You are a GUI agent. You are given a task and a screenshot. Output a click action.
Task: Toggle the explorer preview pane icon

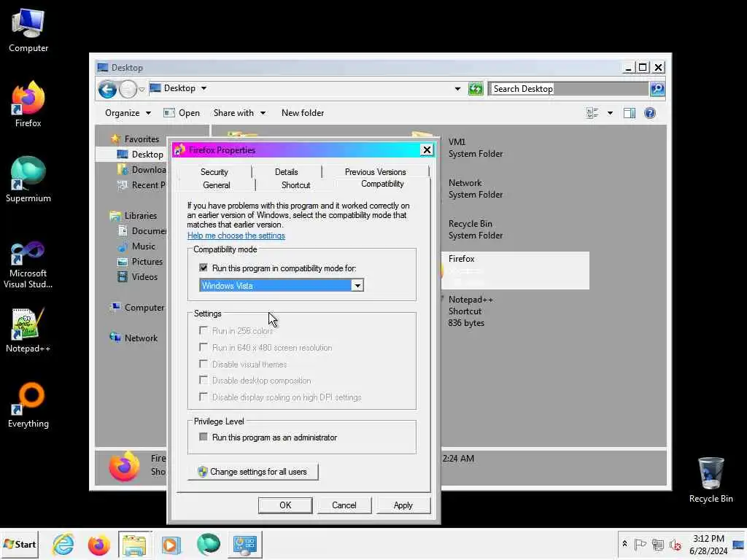pyautogui.click(x=630, y=113)
